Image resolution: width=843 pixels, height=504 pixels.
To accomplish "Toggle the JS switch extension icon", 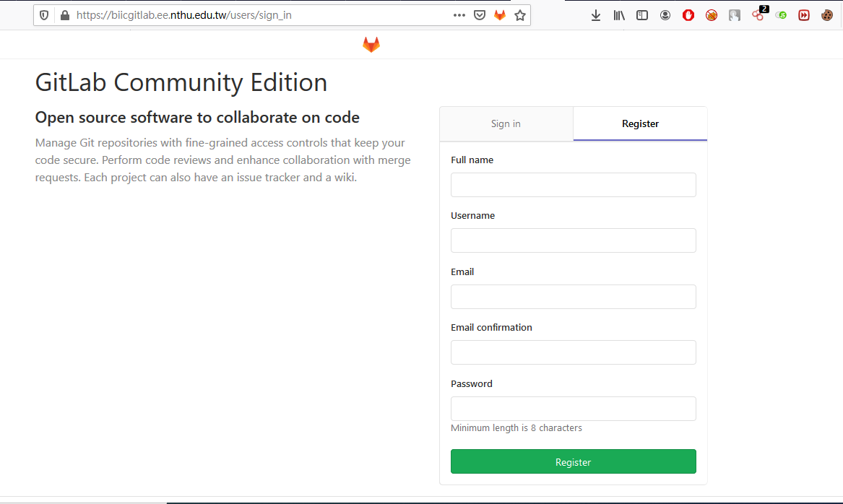I will (x=781, y=15).
